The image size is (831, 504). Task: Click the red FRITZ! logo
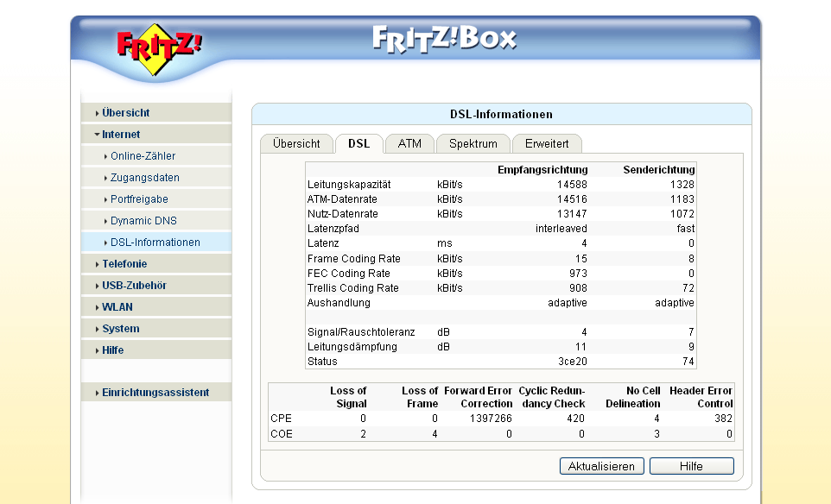pos(159,47)
